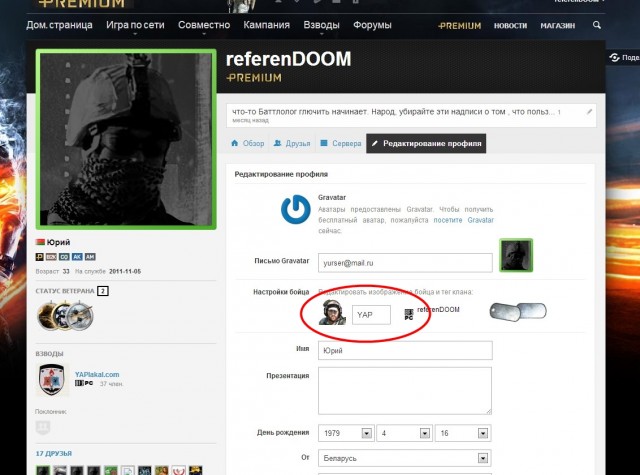This screenshot has height=475, width=640.
Task: Follow the 'посетите Gravatar' link
Action: [x=463, y=220]
